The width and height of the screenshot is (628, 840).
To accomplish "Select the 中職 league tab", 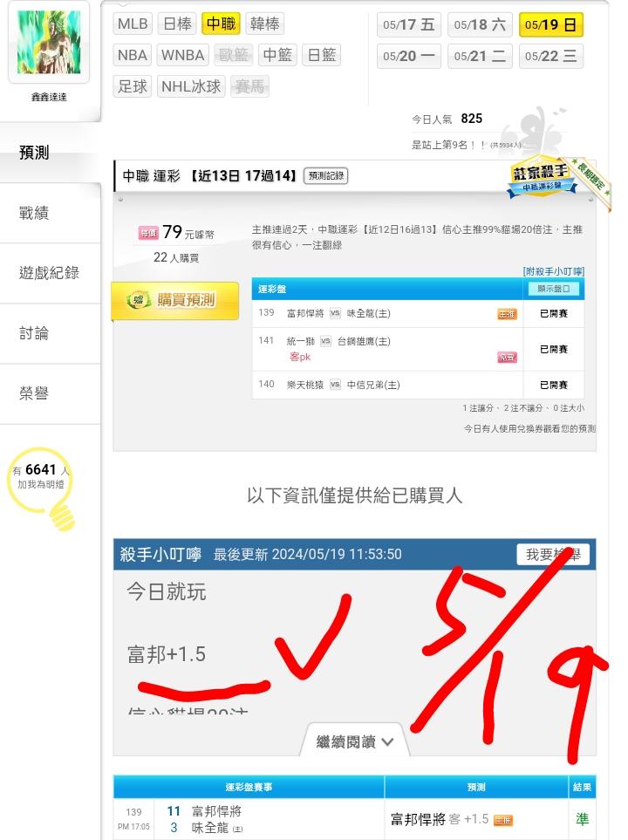I will [x=221, y=24].
